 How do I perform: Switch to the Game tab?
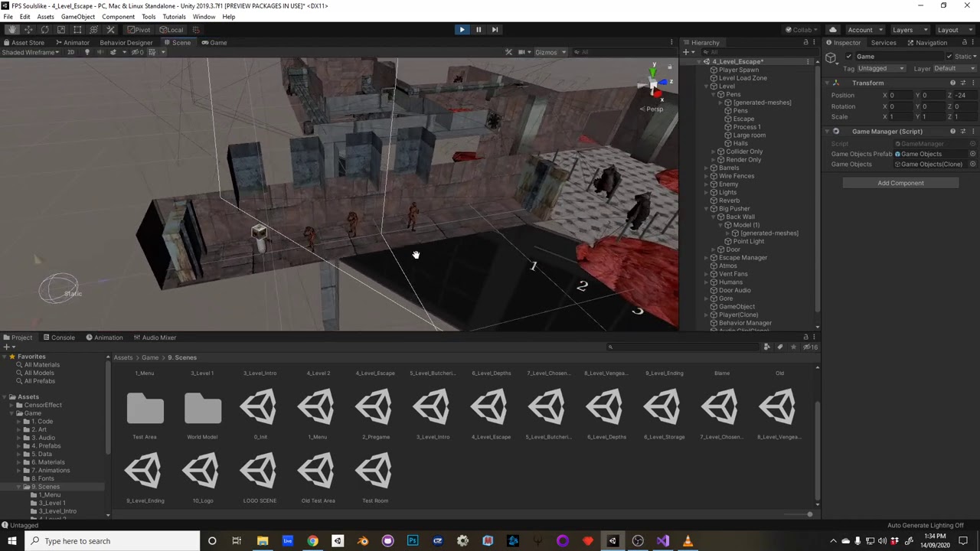coord(214,43)
